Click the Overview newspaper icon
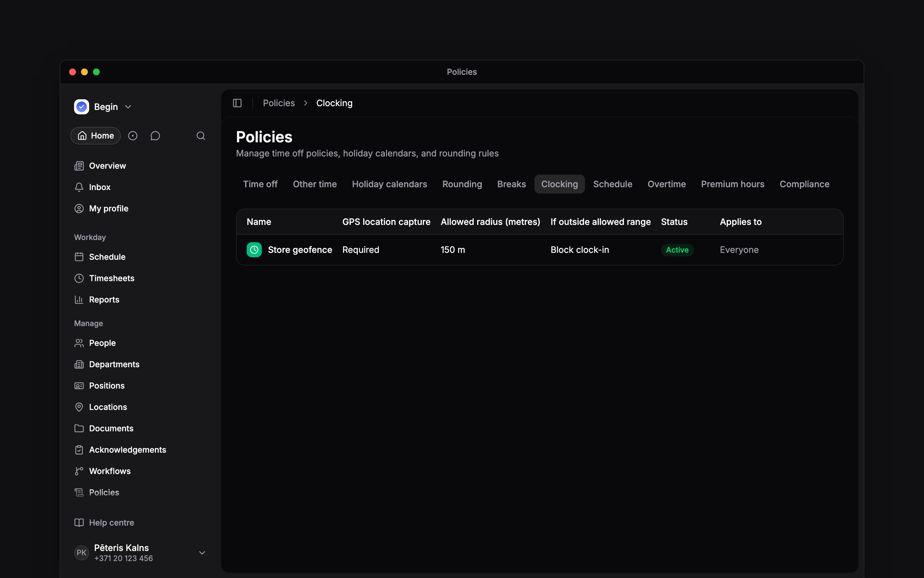Viewport: 924px width, 578px height. pos(79,166)
